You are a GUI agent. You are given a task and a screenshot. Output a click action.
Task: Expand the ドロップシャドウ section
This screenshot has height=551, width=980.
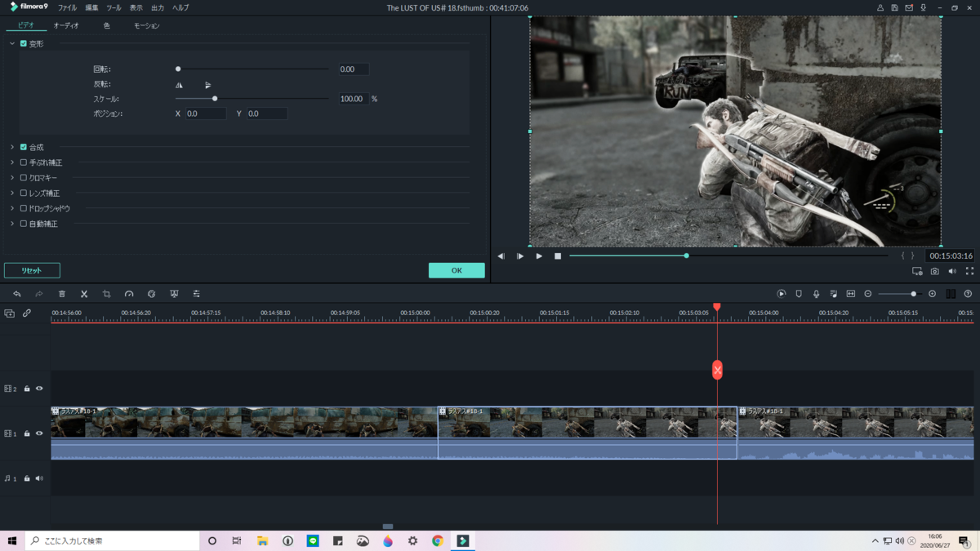coord(12,208)
